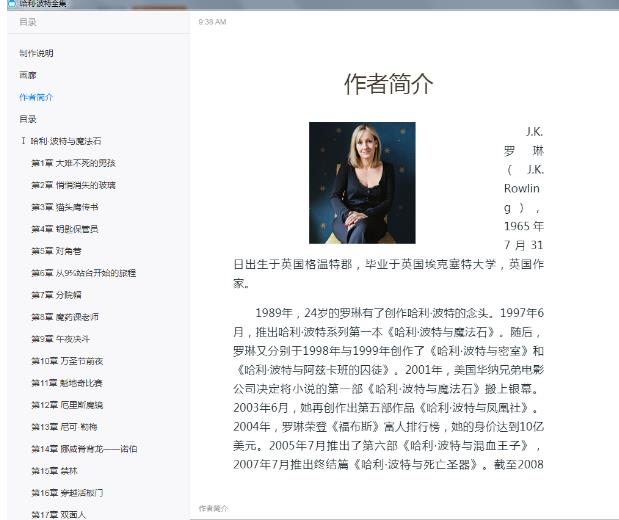Click the 9:38 AM time label

pos(212,22)
